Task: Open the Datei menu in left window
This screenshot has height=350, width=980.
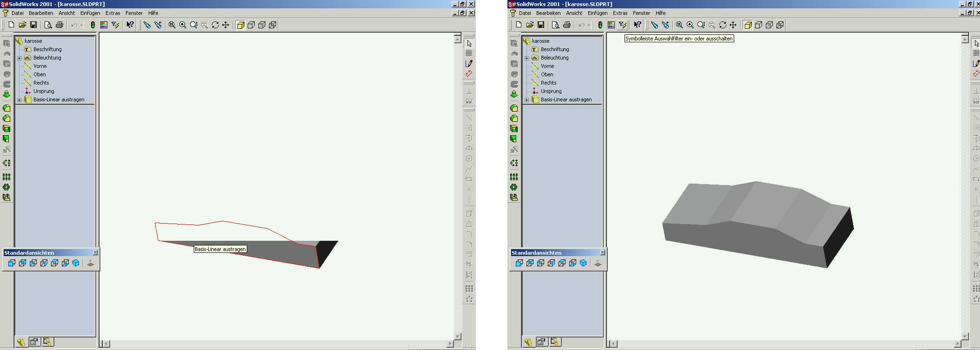Action: point(18,13)
